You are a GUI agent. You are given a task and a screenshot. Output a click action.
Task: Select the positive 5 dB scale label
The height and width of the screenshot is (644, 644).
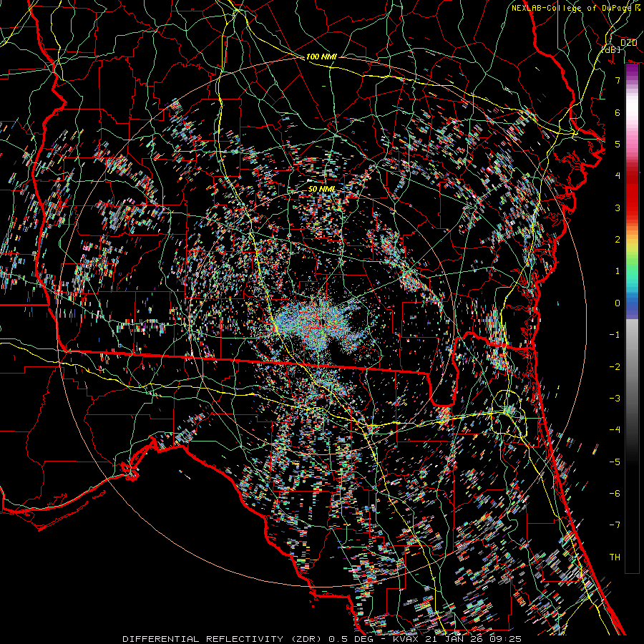pyautogui.click(x=618, y=144)
